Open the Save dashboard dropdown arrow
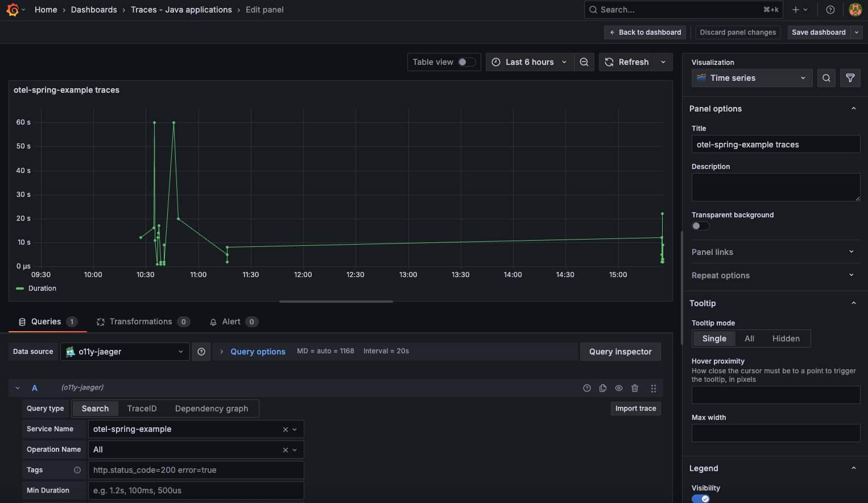Viewport: 868px width, 503px height. (857, 32)
